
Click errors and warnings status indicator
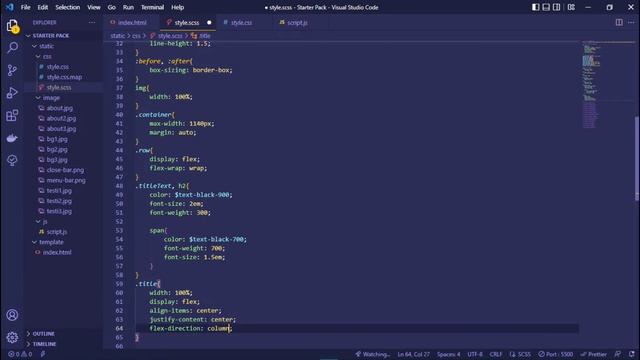(x=20, y=354)
